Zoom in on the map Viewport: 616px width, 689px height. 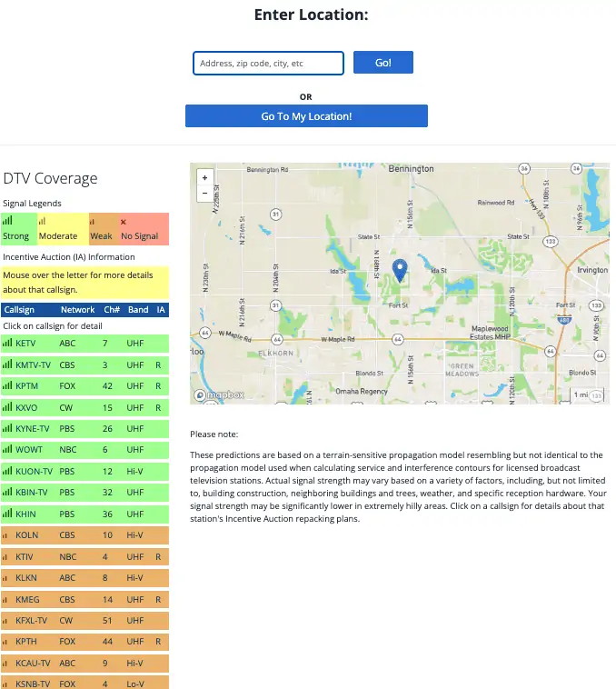coord(204,178)
